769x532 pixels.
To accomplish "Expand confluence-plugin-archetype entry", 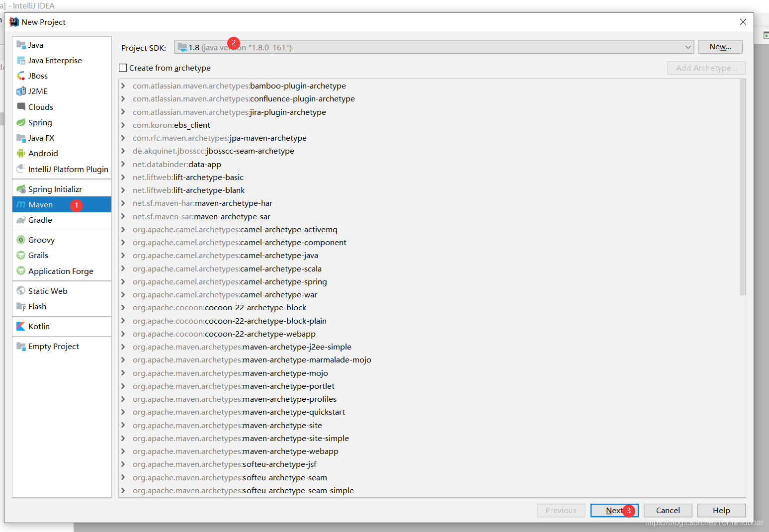I will [123, 99].
